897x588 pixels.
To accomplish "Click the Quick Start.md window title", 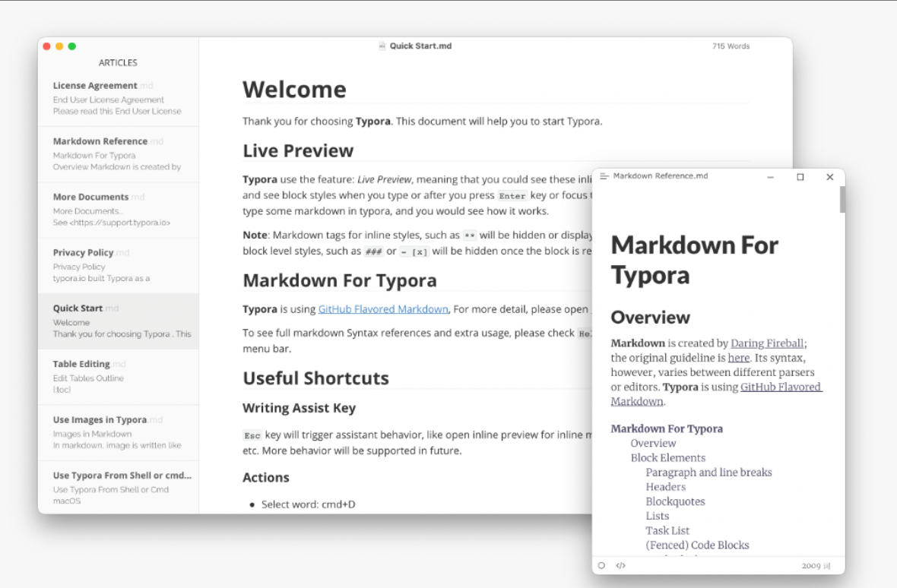I will coord(420,46).
